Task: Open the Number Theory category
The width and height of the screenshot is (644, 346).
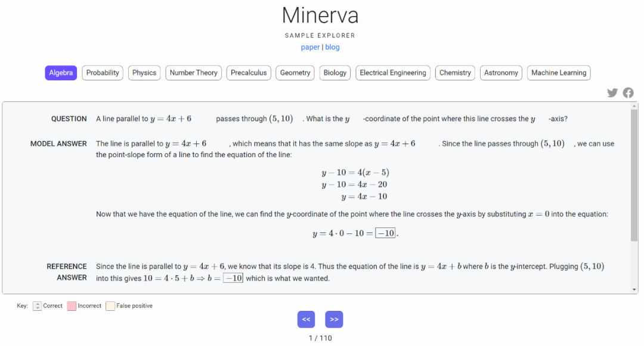Action: point(193,73)
